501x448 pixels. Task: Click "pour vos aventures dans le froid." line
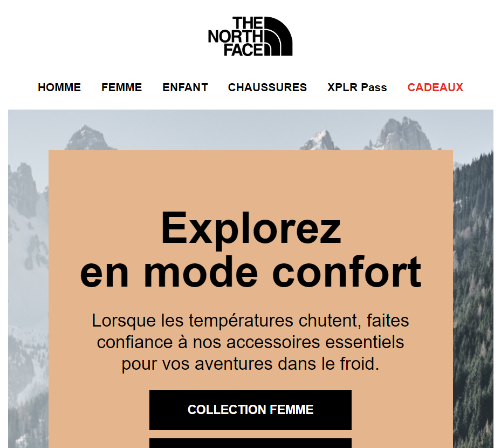(251, 364)
